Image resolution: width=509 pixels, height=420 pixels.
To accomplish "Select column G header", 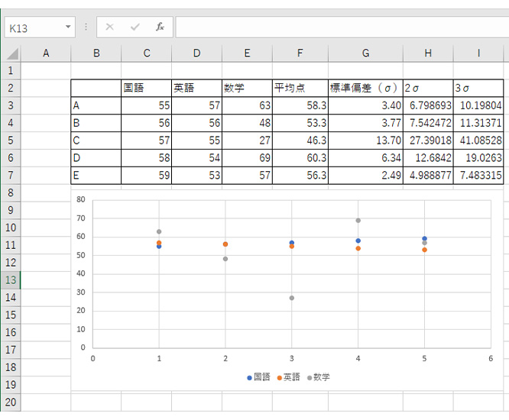I will coord(365,53).
